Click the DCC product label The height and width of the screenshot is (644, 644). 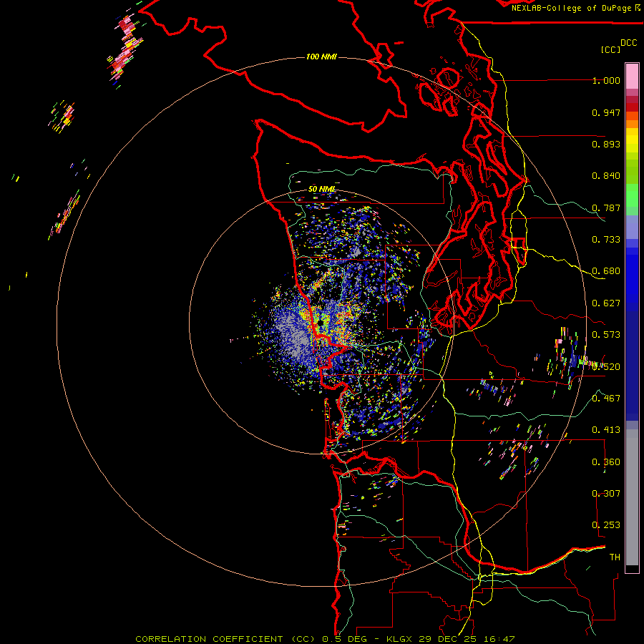[x=629, y=42]
